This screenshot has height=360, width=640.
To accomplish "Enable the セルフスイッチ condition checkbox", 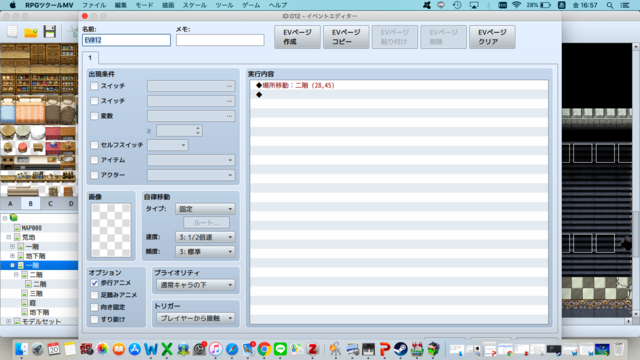I will pos(94,145).
